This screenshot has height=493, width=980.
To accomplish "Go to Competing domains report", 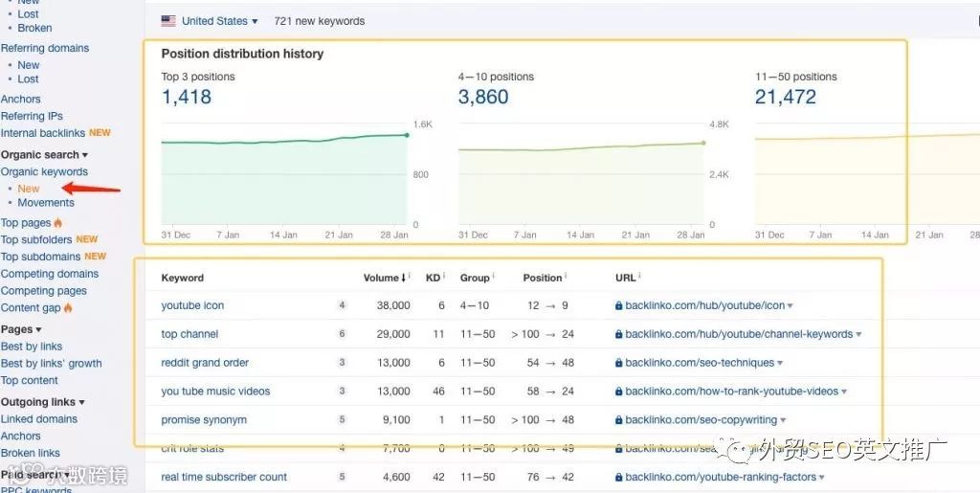I will click(50, 274).
